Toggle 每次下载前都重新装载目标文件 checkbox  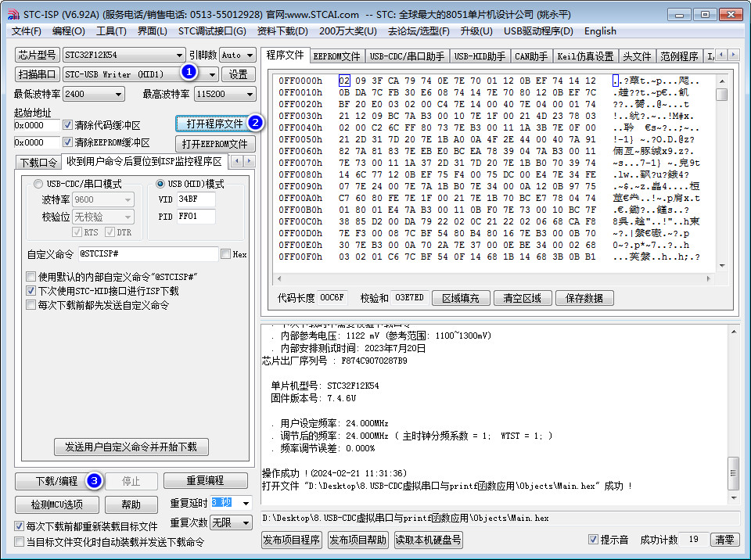click(x=19, y=526)
